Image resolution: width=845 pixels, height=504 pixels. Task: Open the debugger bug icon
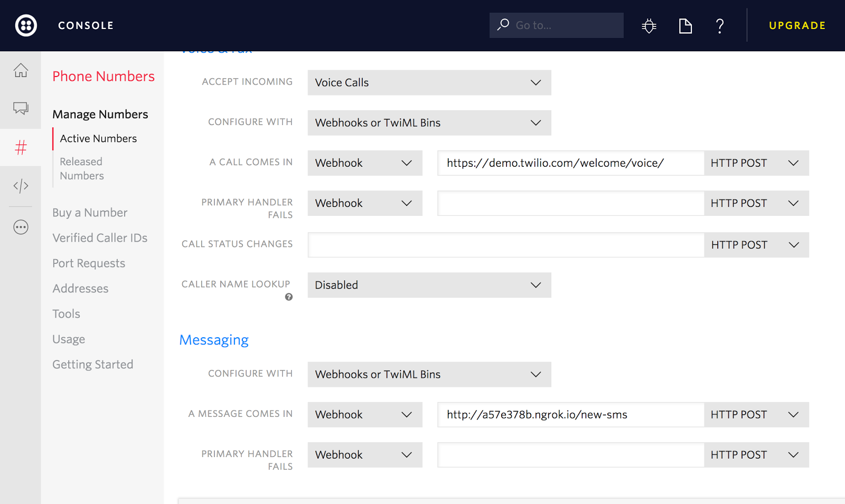649,25
